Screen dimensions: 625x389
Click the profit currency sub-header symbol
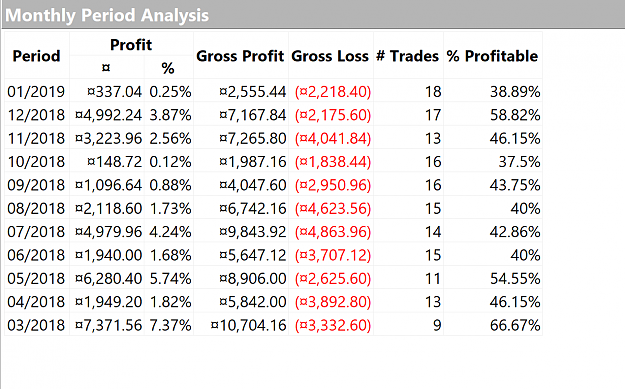click(106, 67)
